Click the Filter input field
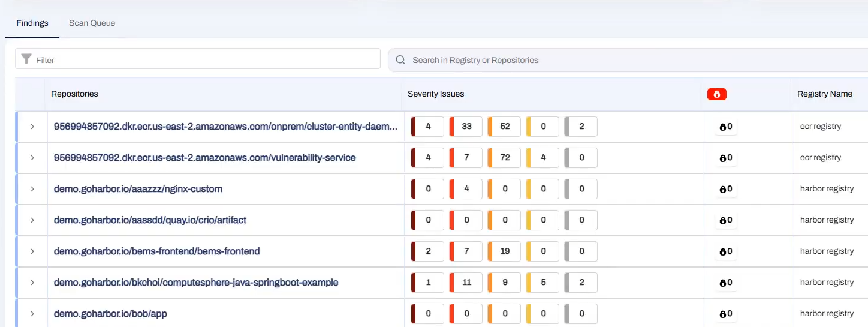This screenshot has width=868, height=327. point(204,60)
